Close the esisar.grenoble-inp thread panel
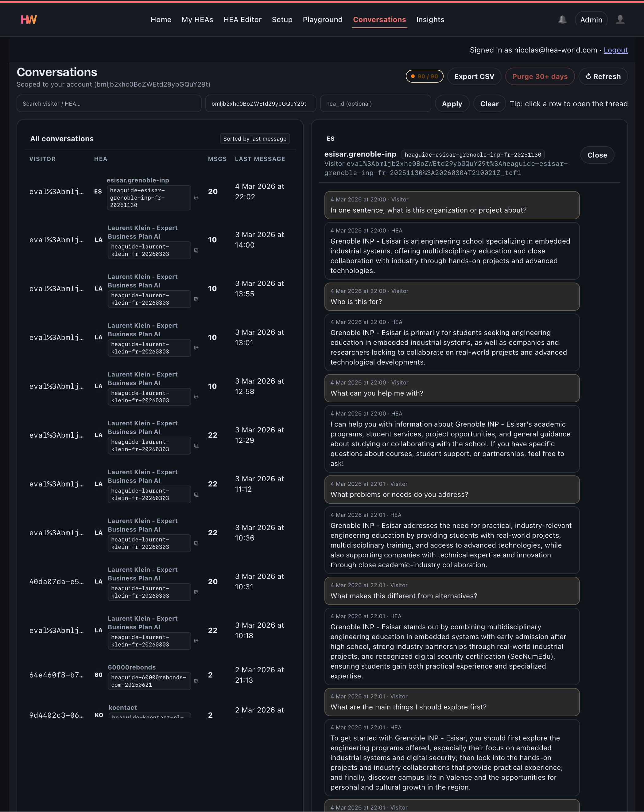 coord(597,155)
